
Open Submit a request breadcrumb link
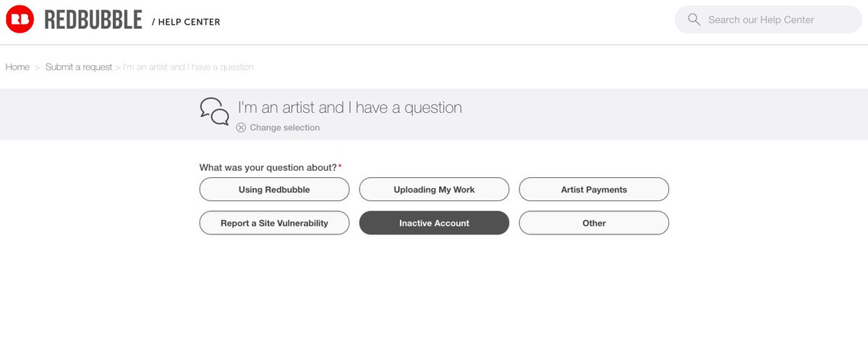79,67
